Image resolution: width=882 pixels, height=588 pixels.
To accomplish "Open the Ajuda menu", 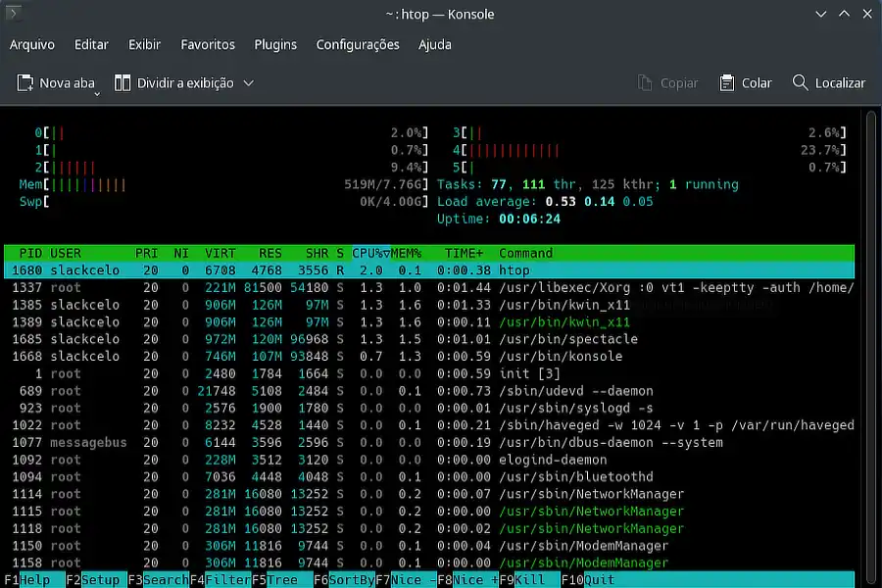I will coord(435,44).
